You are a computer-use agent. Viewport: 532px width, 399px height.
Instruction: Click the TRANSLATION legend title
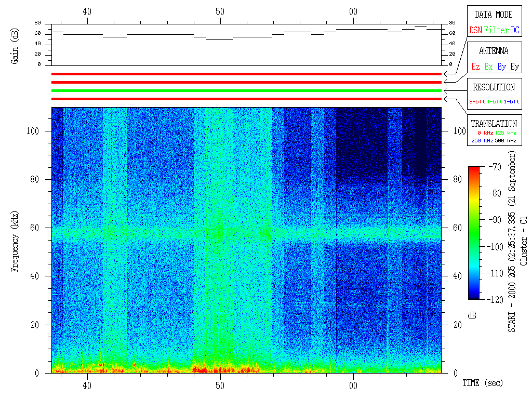tap(494, 124)
